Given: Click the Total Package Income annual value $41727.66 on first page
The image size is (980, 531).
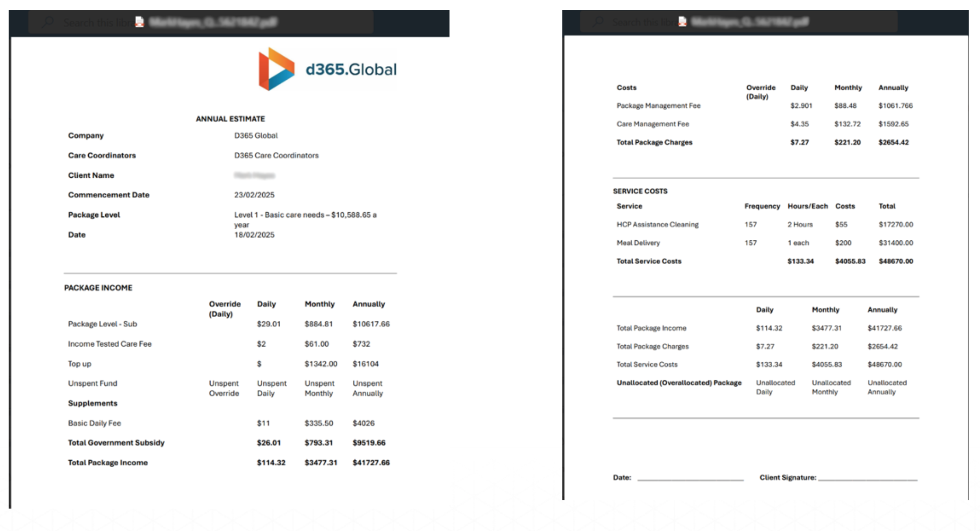Looking at the screenshot, I should pyautogui.click(x=371, y=463).
